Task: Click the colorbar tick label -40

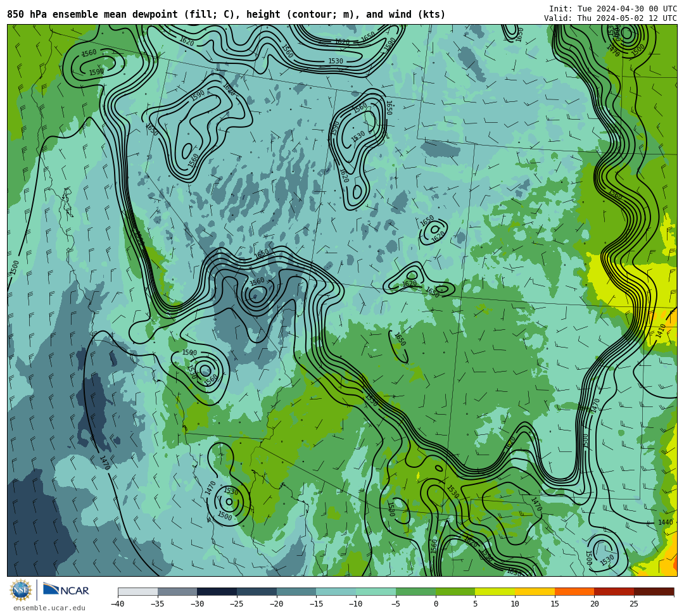Action: coord(118,604)
